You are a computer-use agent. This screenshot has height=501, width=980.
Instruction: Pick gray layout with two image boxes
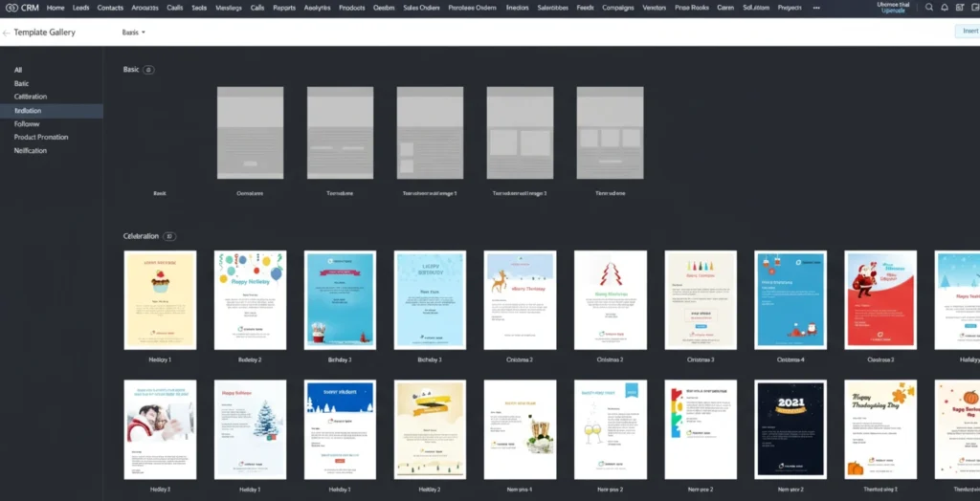tap(520, 133)
